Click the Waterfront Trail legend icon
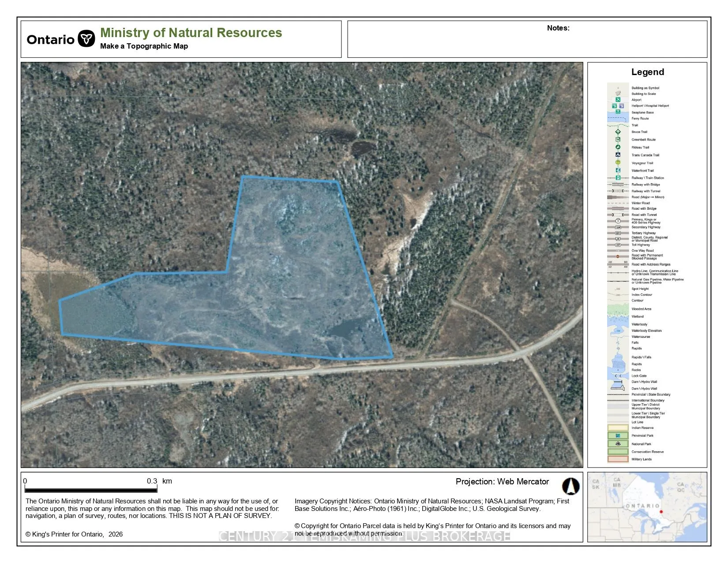This screenshot has height=563, width=728. [618, 170]
